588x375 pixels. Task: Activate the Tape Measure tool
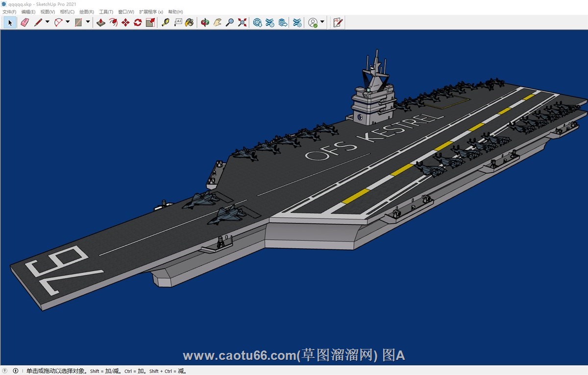click(166, 23)
